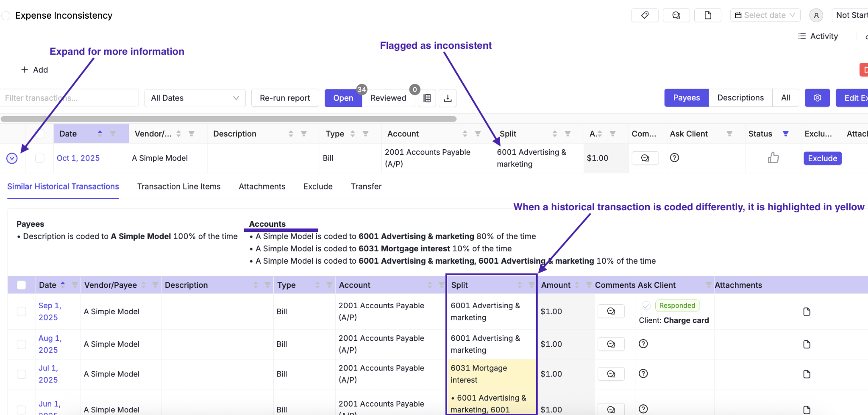Open the tag icon button

tap(645, 15)
